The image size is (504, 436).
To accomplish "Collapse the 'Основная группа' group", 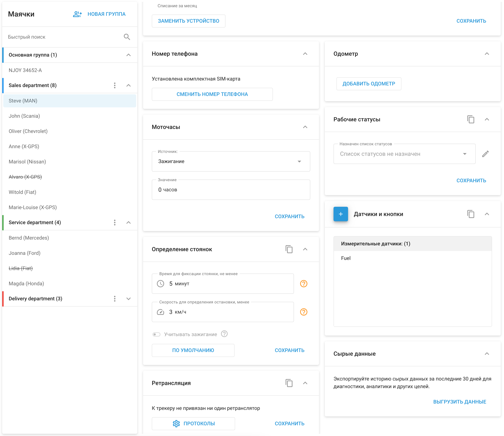I will pos(128,55).
